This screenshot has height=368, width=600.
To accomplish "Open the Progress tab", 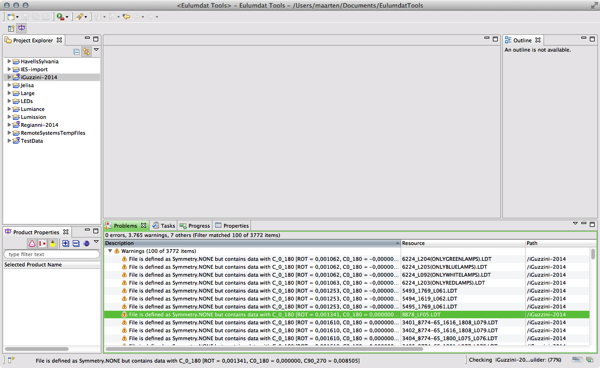I will pos(195,226).
